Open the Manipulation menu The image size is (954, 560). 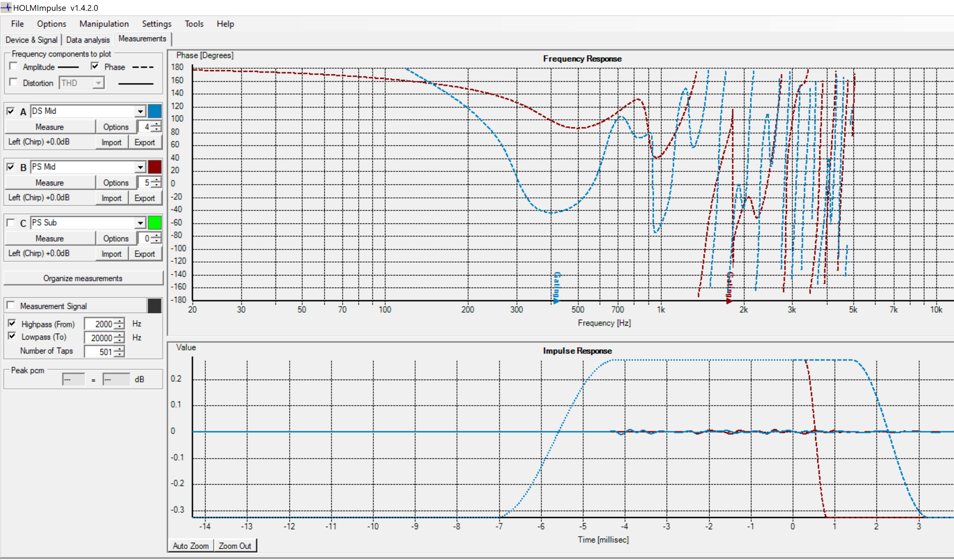click(104, 24)
